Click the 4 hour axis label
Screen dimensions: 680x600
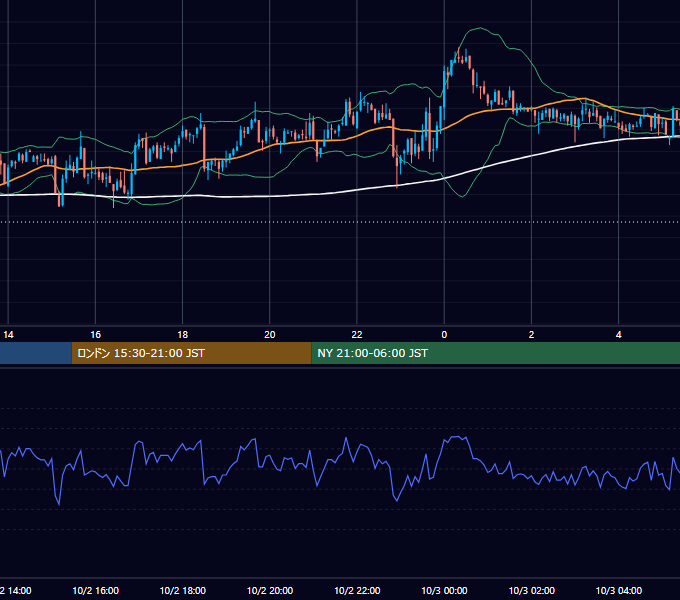coord(618,335)
